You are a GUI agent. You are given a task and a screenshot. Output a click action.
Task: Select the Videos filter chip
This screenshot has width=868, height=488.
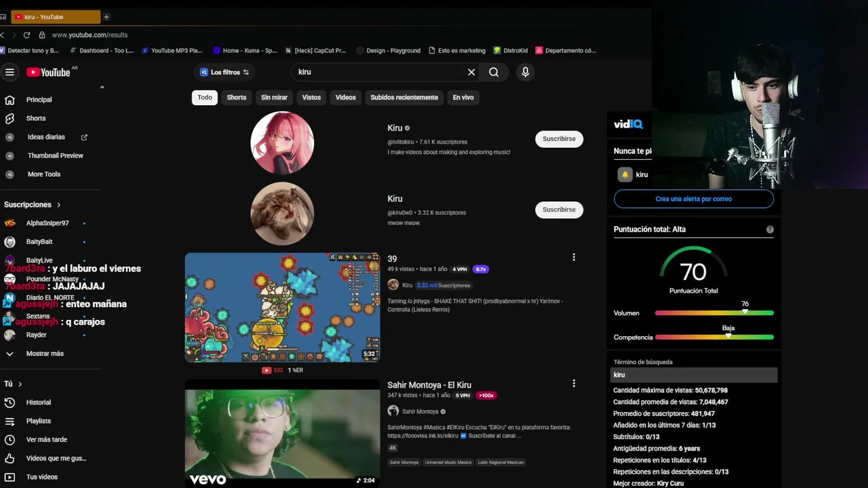click(345, 98)
